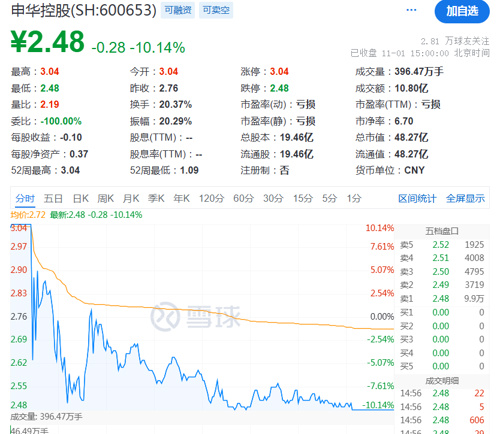
Task: Switch to the 年K chart tab
Action: 182,199
